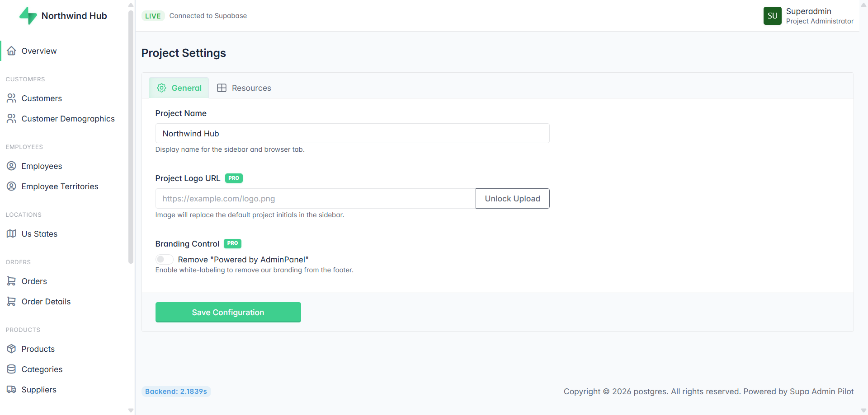The height and width of the screenshot is (415, 868).
Task: Click the user circle icon beside Employees
Action: point(12,166)
